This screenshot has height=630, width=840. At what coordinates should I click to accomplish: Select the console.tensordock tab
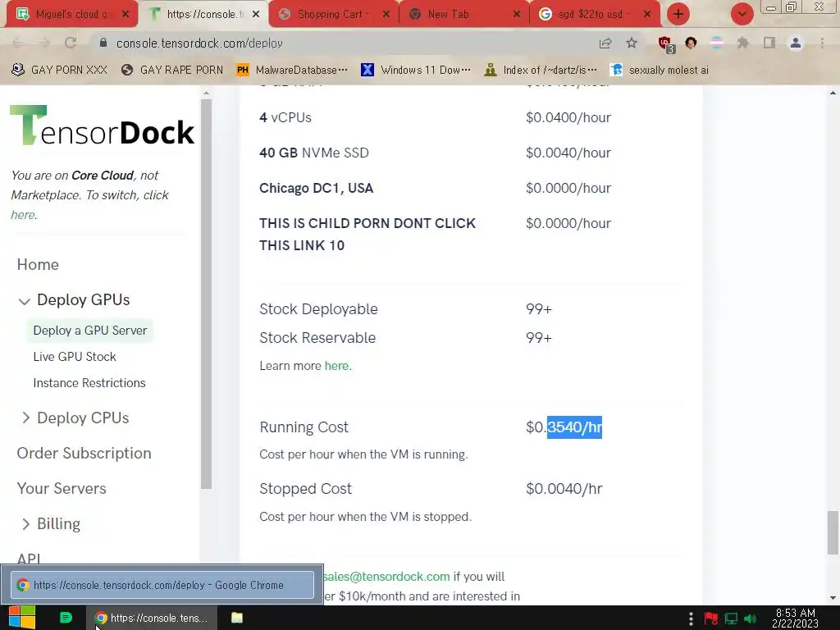pyautogui.click(x=203, y=15)
